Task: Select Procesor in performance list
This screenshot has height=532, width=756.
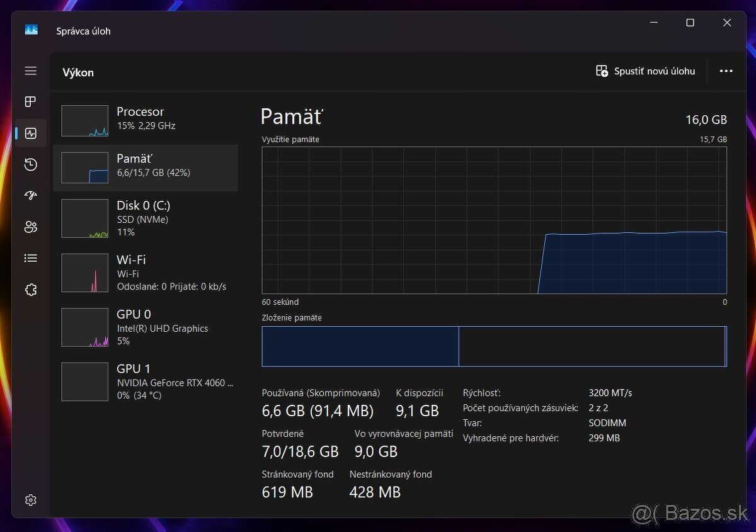Action: coord(146,120)
